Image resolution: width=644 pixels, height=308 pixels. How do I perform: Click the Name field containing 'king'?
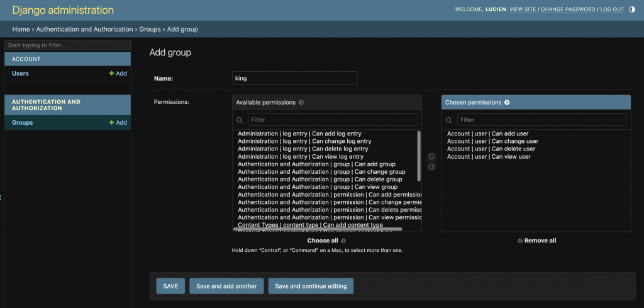tap(294, 78)
